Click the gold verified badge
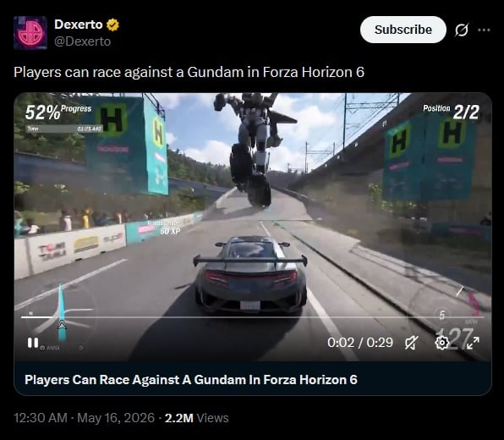 112,25
